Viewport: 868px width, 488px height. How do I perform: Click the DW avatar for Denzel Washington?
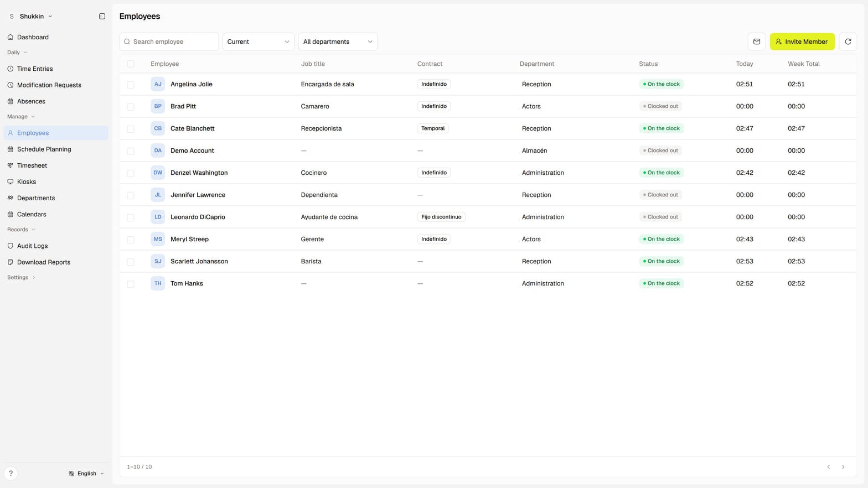coord(158,173)
